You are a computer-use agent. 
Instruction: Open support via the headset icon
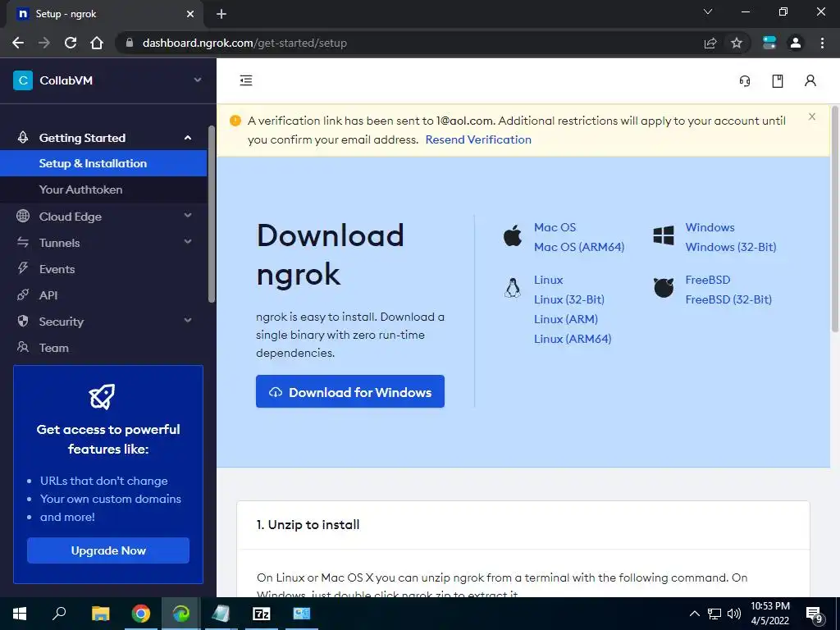coord(745,81)
